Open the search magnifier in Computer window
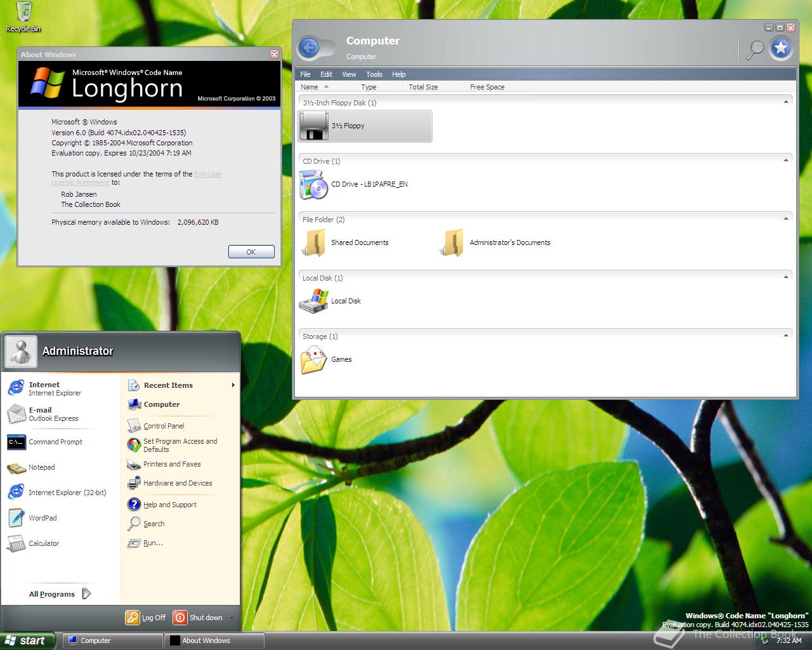Viewport: 812px width, 650px height. (x=755, y=49)
